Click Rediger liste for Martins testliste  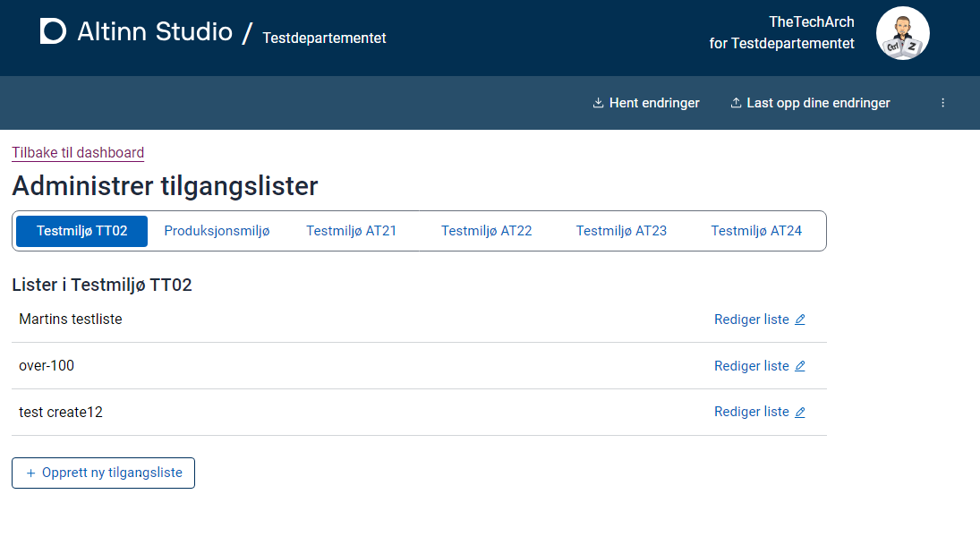[x=750, y=319]
